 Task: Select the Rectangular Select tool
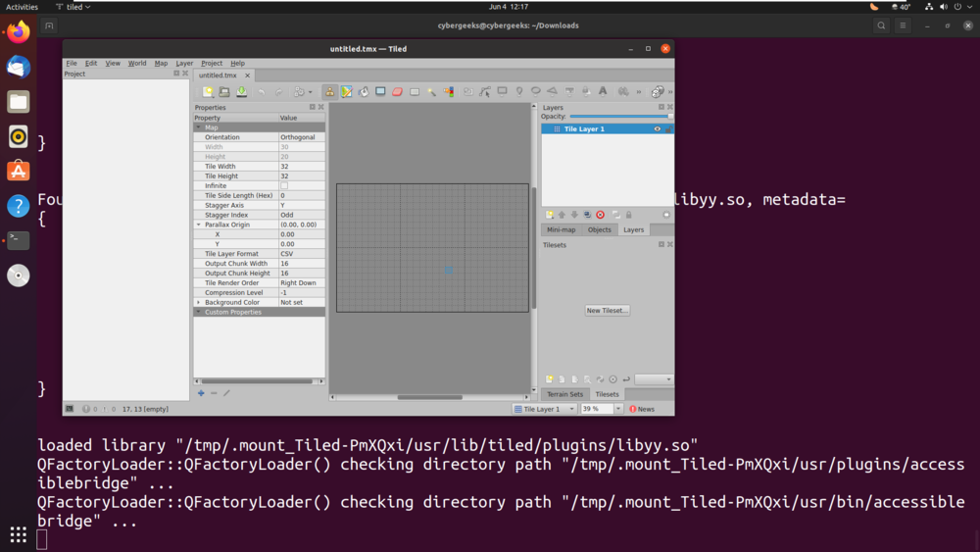point(415,92)
